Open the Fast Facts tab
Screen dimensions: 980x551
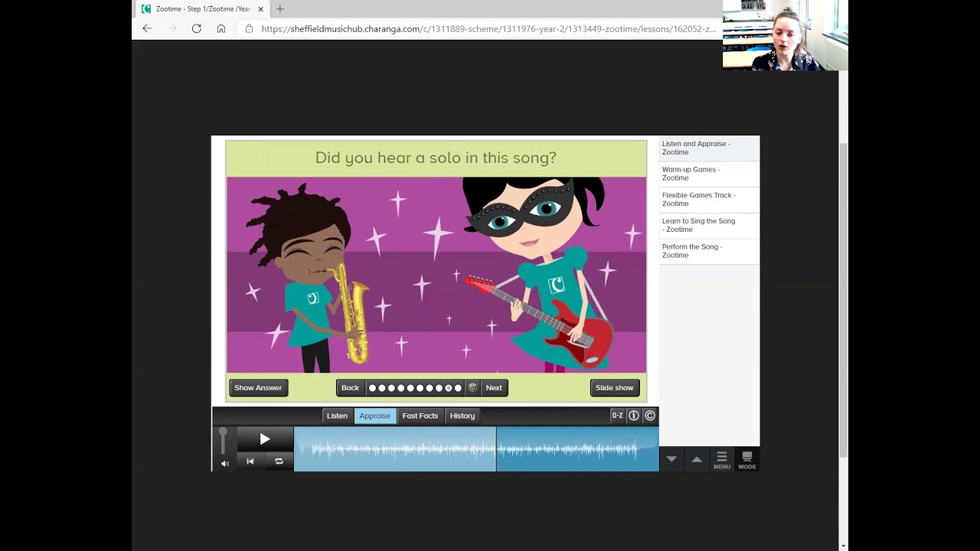[x=420, y=416]
